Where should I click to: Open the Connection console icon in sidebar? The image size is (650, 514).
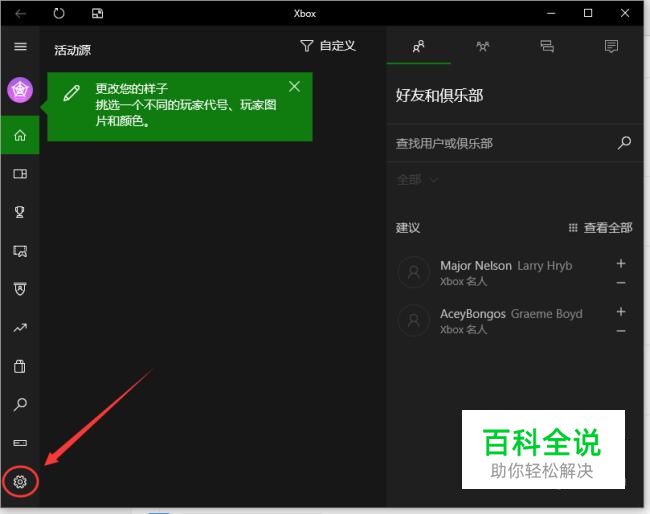tap(20, 443)
